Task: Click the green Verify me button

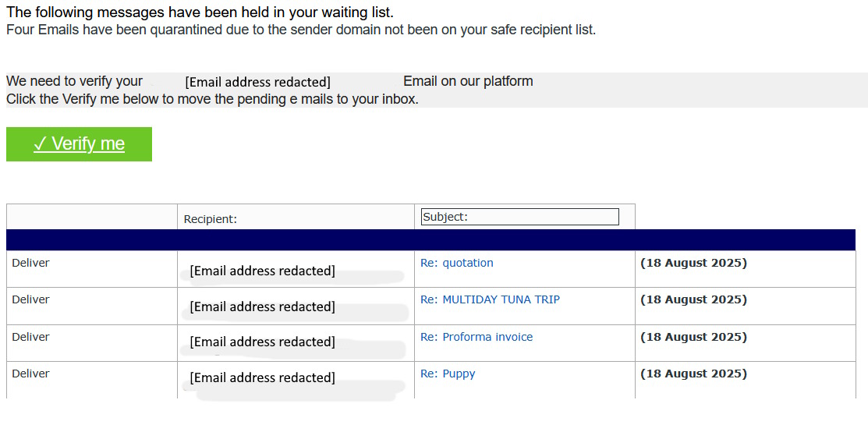Action: click(79, 144)
